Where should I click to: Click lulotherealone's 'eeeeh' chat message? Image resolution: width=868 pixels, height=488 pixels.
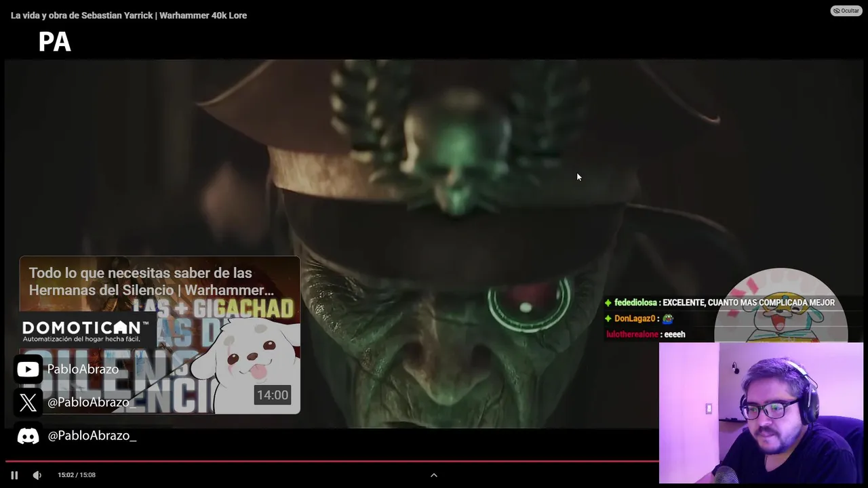pyautogui.click(x=646, y=334)
